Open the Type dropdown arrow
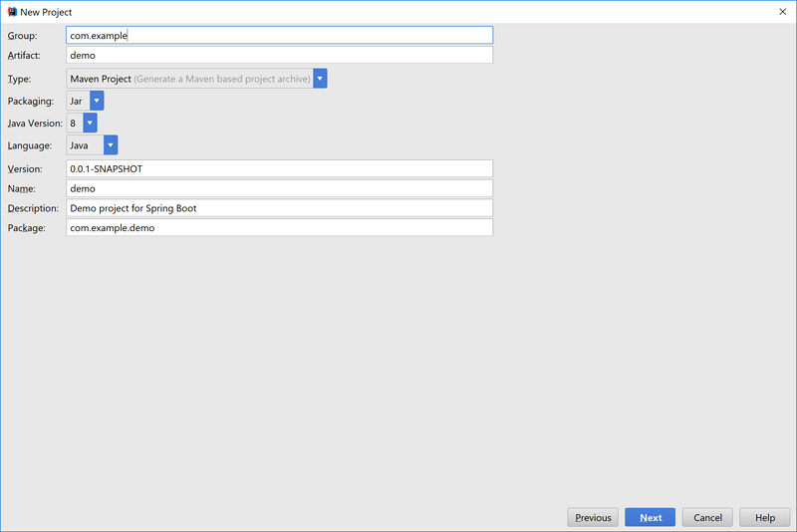This screenshot has height=532, width=797. point(320,78)
